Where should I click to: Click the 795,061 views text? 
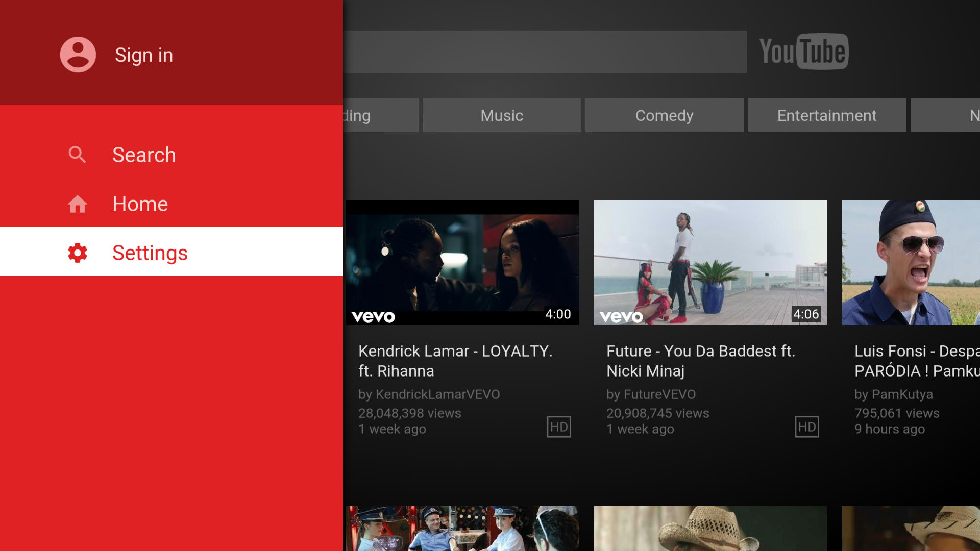pos(897,413)
